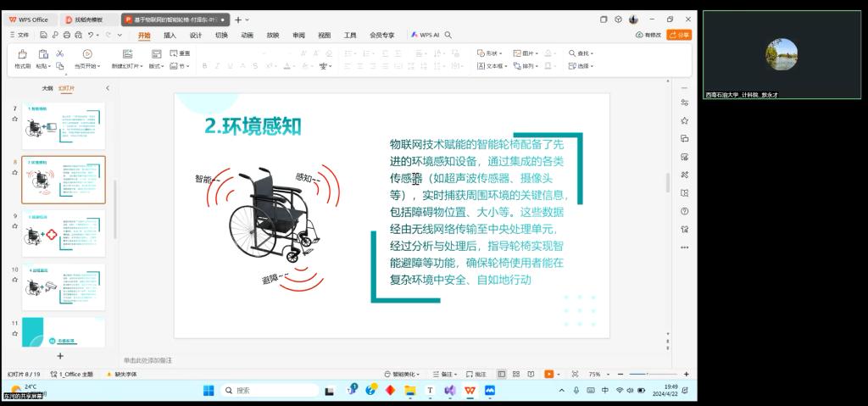
Task: Click the Save icon in quick access toolbar
Action: click(x=43, y=35)
